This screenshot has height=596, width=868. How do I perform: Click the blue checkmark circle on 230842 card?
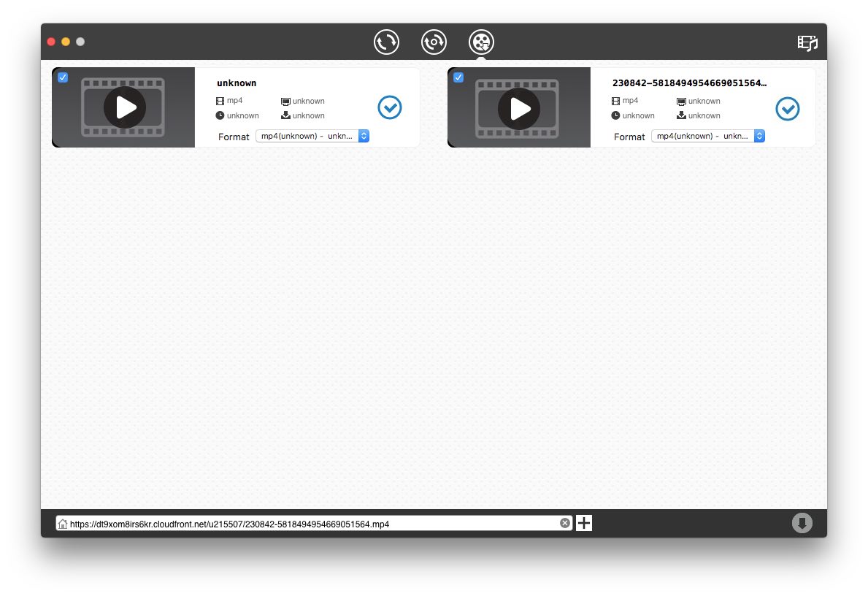(x=787, y=109)
